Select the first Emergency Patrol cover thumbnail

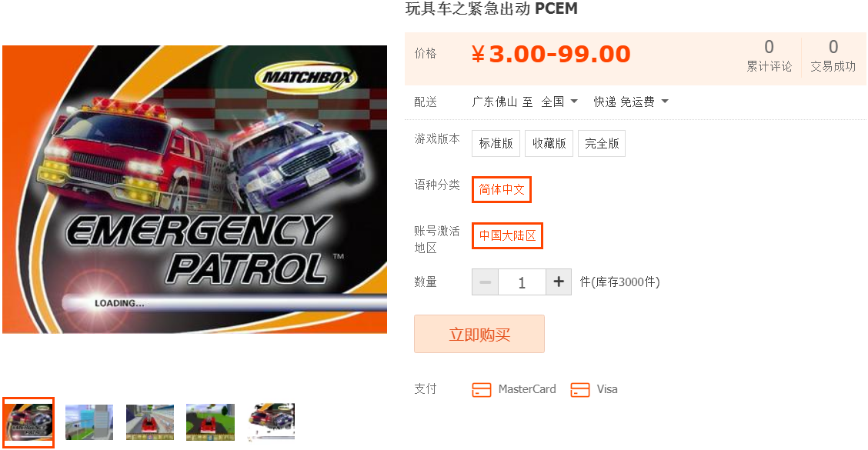tap(28, 422)
